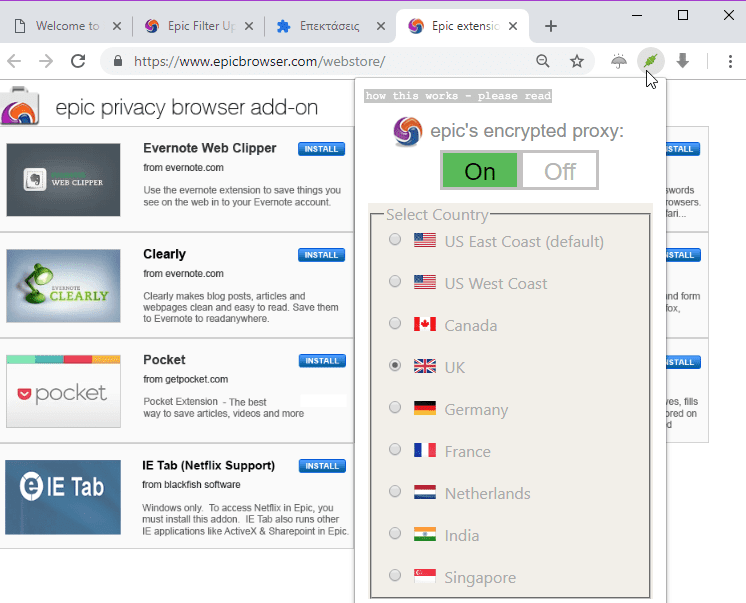Select the India radio button
This screenshot has width=746, height=603.
tap(395, 533)
